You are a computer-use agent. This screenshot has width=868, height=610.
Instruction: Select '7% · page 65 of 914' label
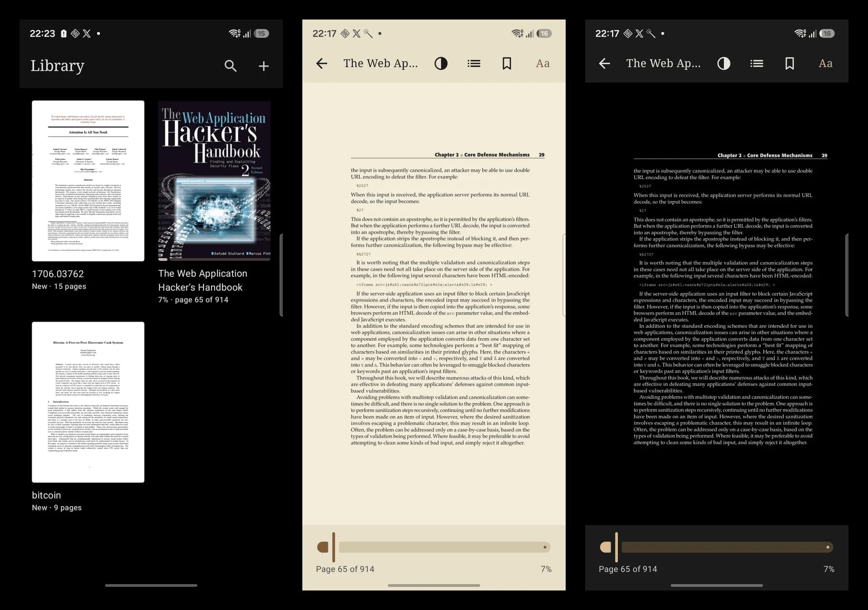point(193,300)
